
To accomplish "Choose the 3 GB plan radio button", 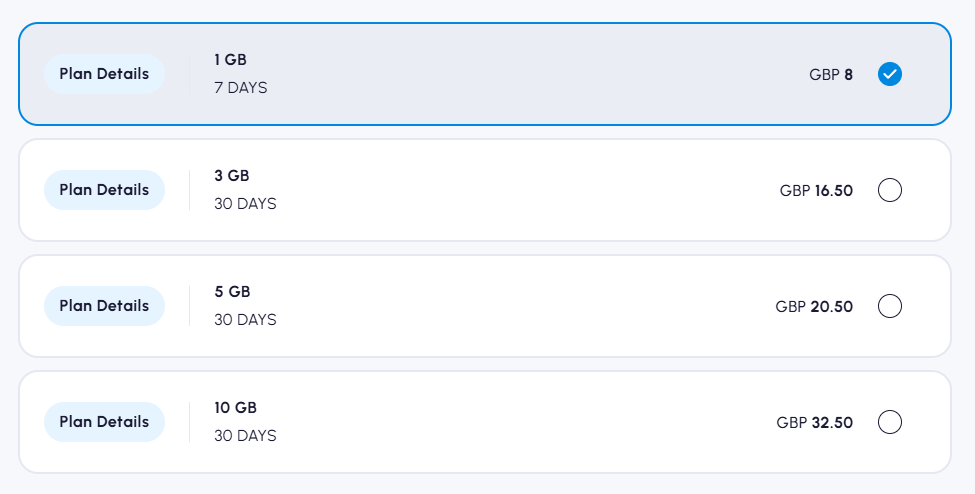I will (889, 190).
